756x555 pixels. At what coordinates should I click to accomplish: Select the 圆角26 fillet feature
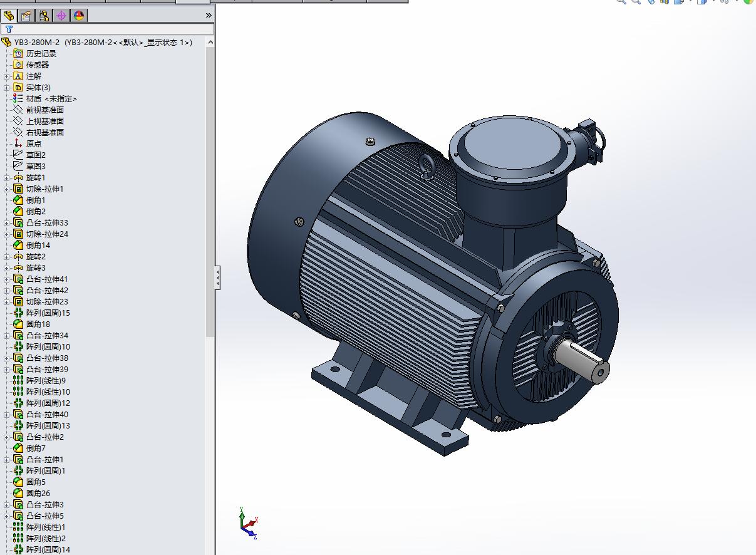click(32, 493)
